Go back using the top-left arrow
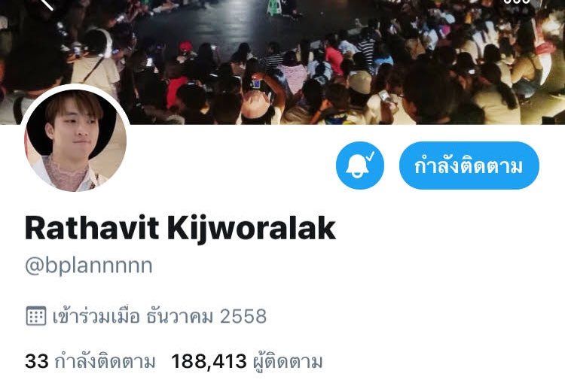 click(47, 4)
